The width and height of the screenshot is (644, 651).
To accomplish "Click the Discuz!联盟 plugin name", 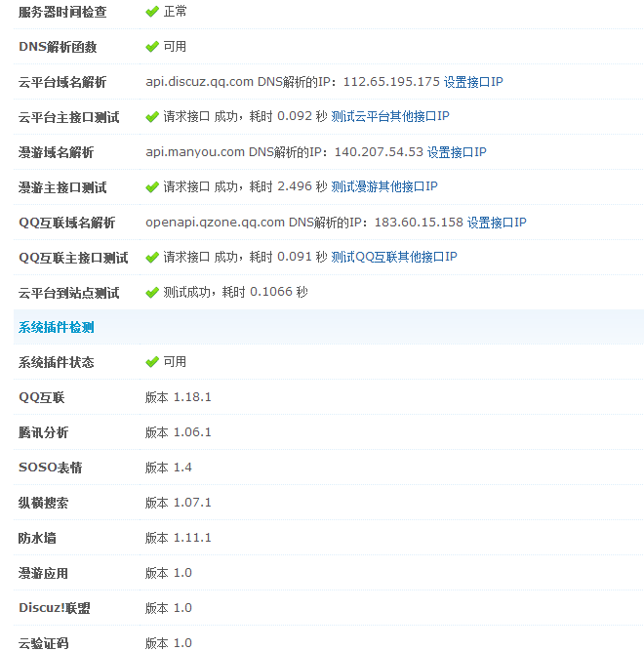I will (x=55, y=608).
